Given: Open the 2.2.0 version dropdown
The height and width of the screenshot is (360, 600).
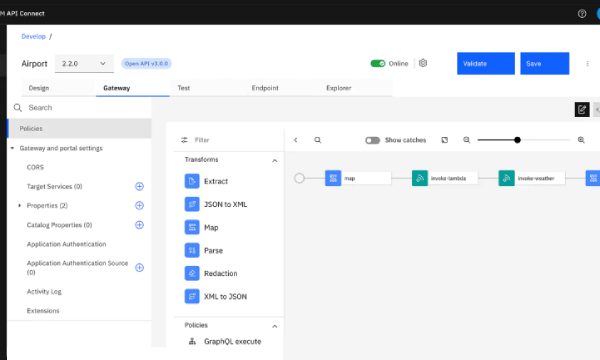Looking at the screenshot, I should (x=84, y=64).
